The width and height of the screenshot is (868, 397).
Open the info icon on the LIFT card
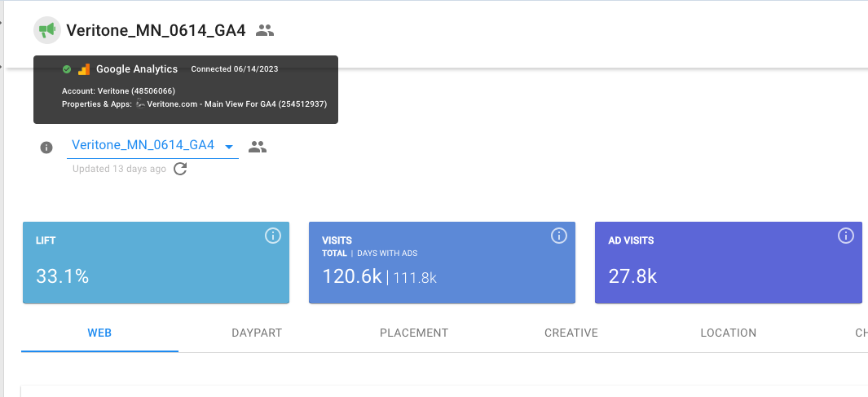273,236
